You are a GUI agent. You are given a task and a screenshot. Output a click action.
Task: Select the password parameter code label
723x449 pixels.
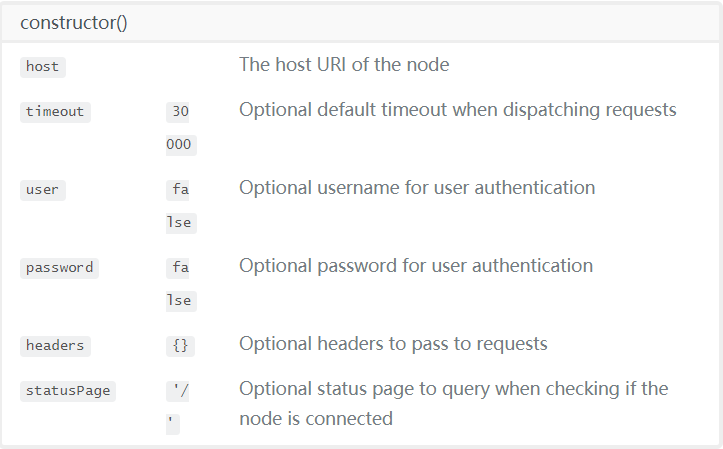click(x=59, y=268)
